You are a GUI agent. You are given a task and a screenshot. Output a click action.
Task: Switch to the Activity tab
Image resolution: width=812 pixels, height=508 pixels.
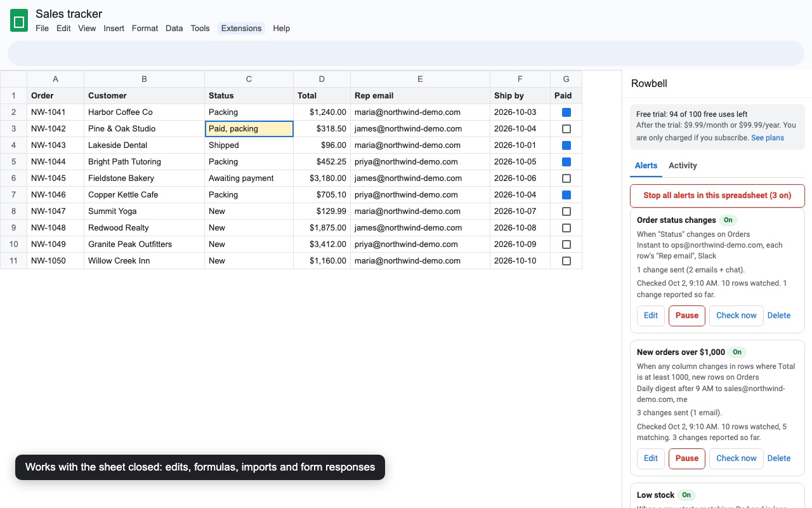683,166
